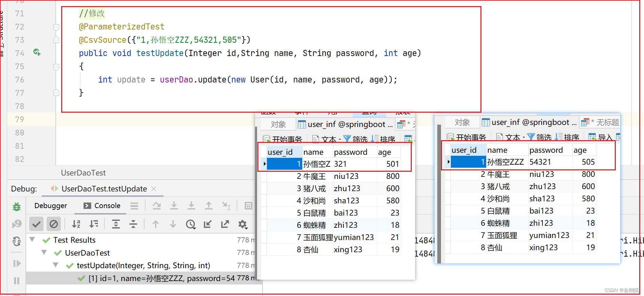Go to previous failed test arrow
This screenshot has width=644, height=296.
tap(156, 224)
